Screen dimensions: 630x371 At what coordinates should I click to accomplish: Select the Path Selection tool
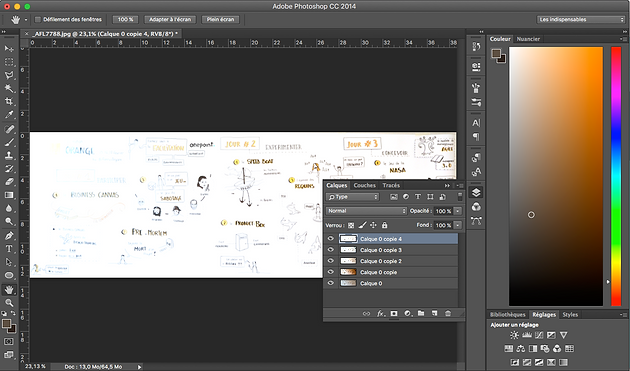tap(9, 262)
